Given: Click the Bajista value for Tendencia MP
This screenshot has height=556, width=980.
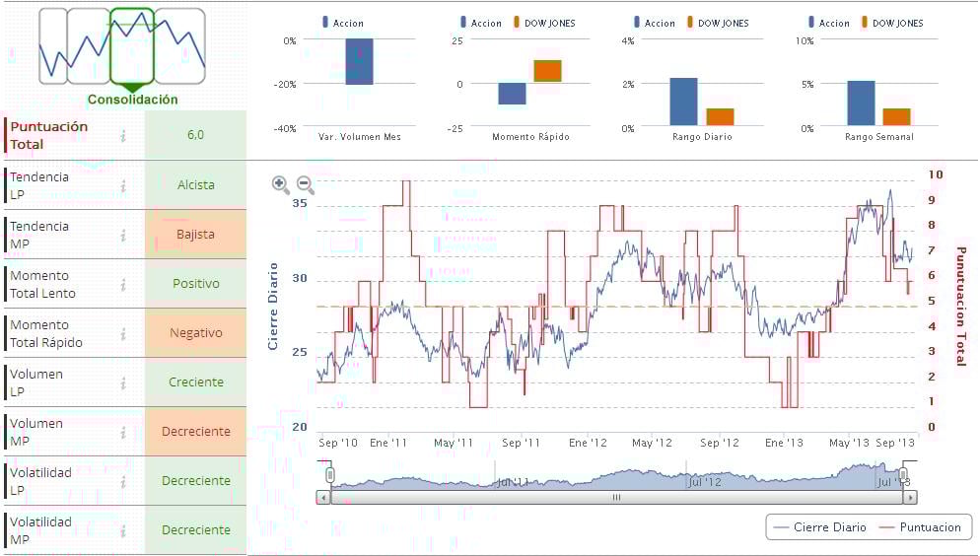Looking at the screenshot, I should click(195, 235).
